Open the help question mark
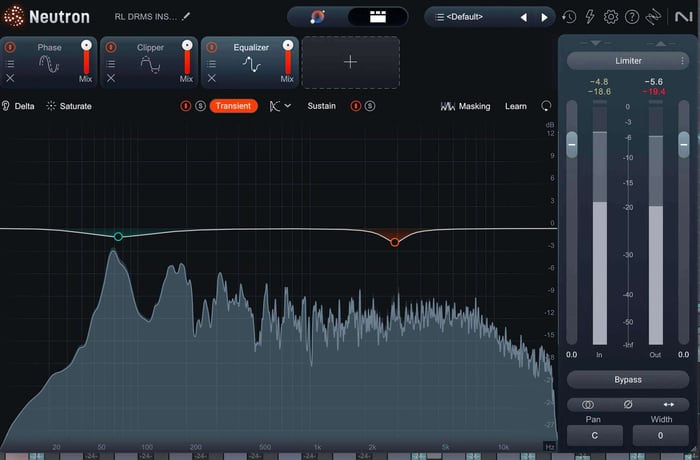The image size is (700, 460). (632, 17)
